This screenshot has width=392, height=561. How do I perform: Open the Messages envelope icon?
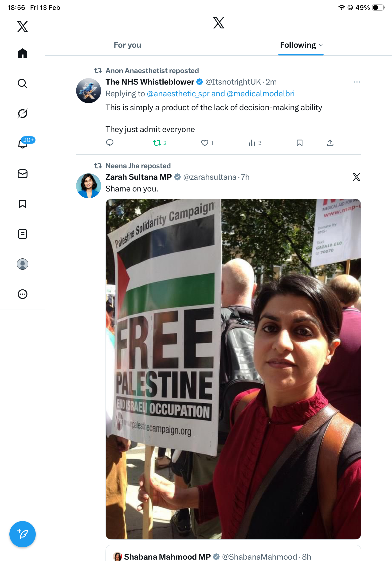coord(23,174)
